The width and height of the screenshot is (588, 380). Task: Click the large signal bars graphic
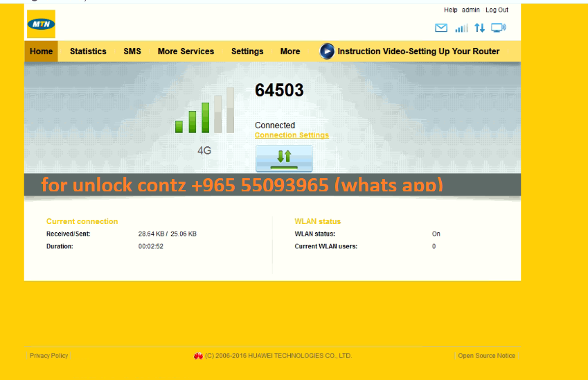(205, 110)
